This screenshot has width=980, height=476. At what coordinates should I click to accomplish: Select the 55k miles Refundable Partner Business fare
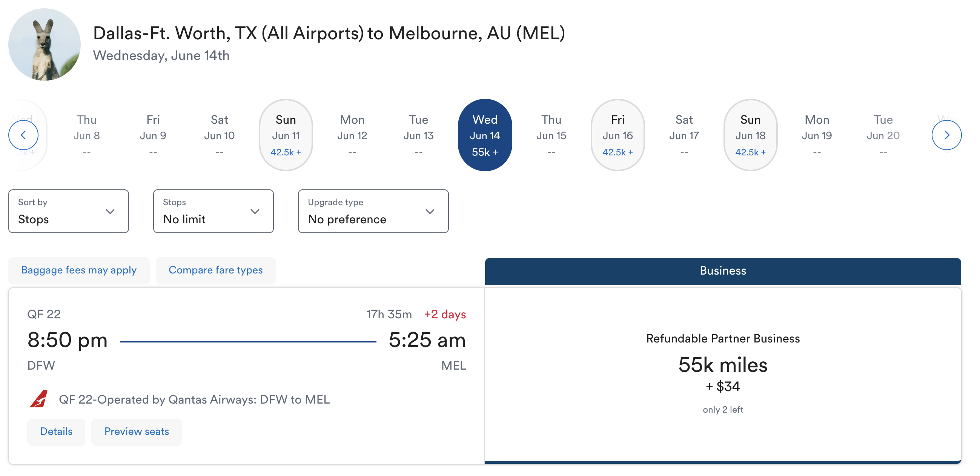click(723, 375)
